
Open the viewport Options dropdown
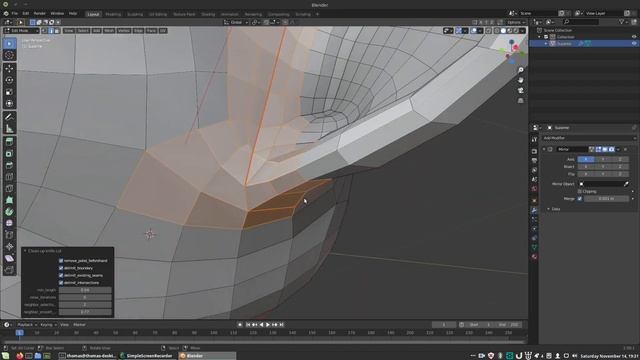click(x=516, y=22)
